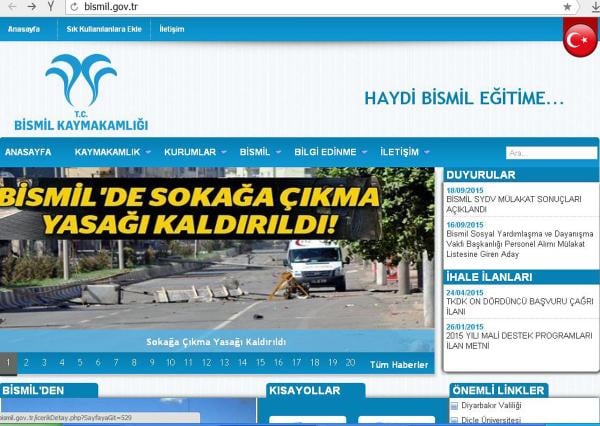
Task: Select news slide 12
Action: click(206, 363)
